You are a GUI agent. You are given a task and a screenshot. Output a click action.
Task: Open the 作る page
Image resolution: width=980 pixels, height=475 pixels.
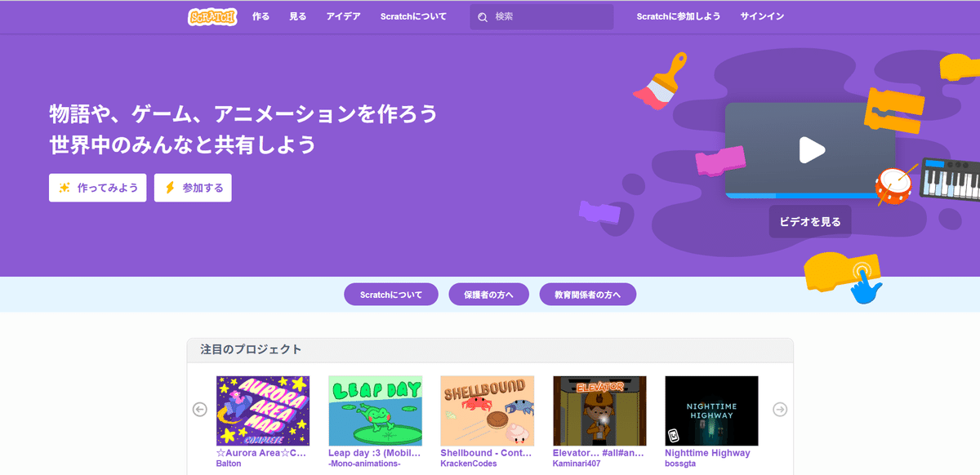pyautogui.click(x=260, y=16)
